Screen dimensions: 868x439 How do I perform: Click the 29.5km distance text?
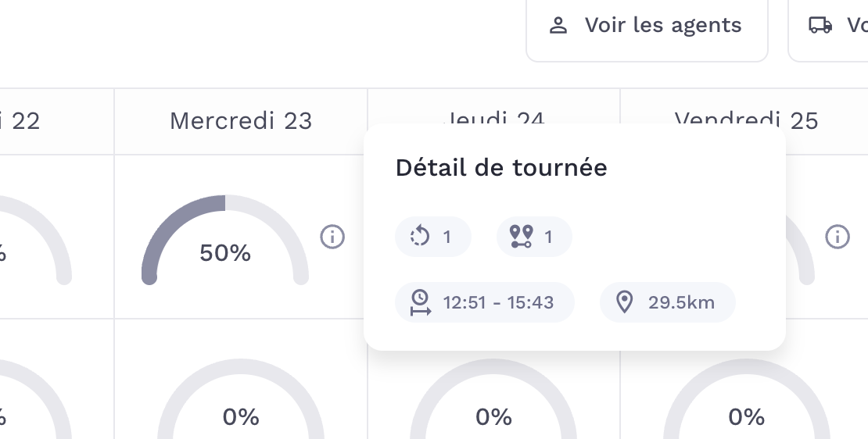click(681, 302)
